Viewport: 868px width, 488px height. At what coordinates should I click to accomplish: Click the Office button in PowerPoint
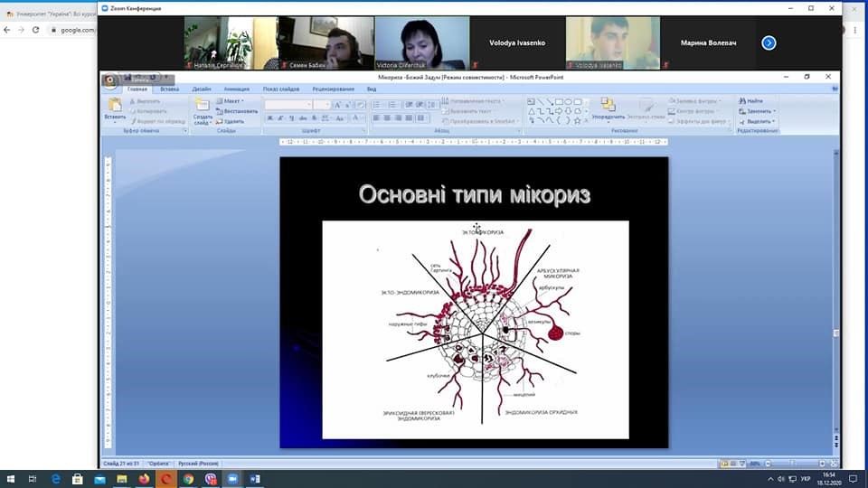(109, 80)
